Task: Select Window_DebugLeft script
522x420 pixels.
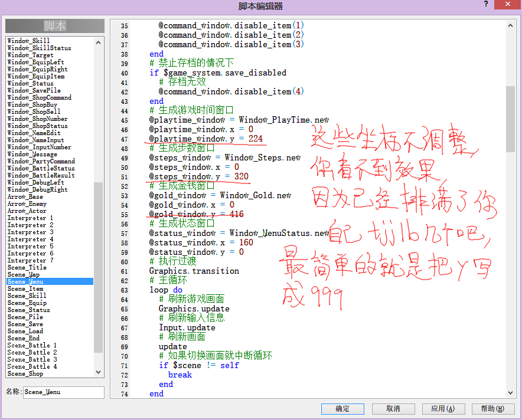Action: (35, 182)
